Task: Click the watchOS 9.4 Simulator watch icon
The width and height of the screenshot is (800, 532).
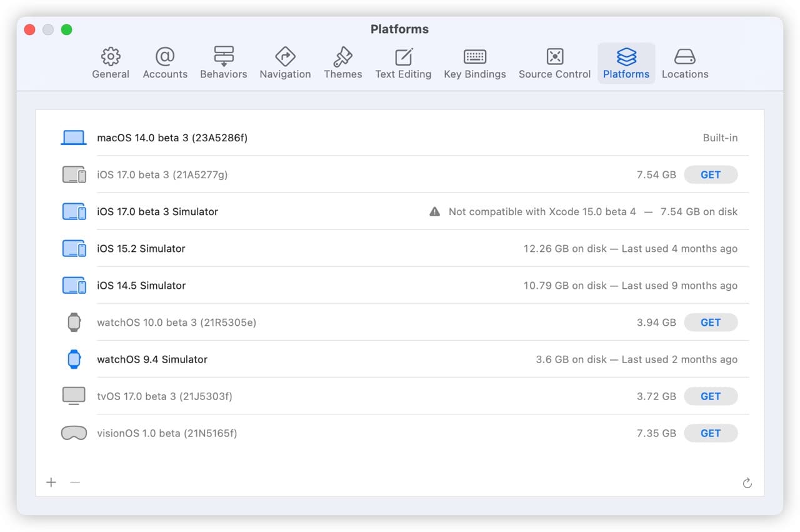Action: (74, 359)
